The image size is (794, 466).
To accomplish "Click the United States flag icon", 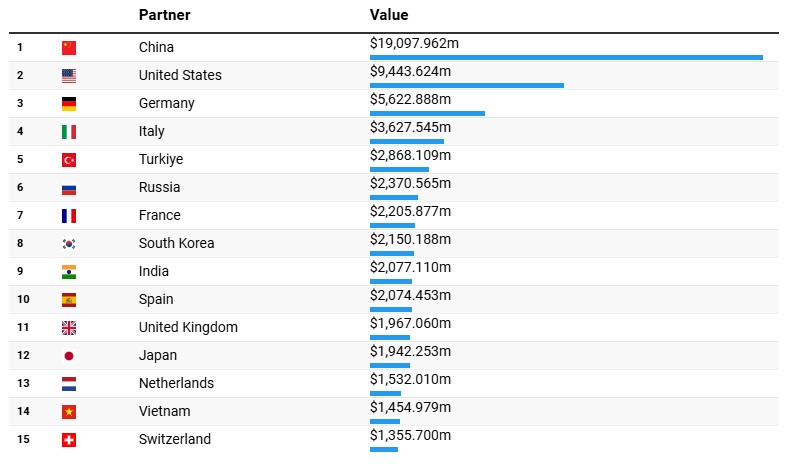I will click(68, 75).
